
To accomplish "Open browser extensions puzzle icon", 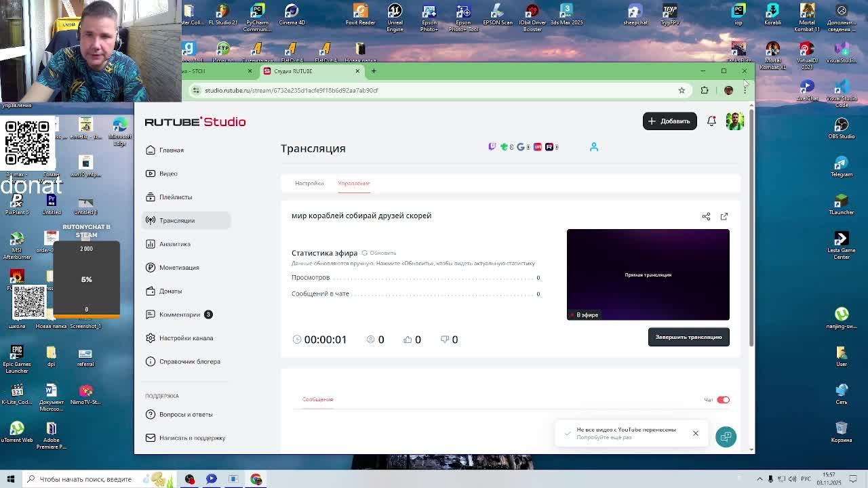I will coord(705,90).
